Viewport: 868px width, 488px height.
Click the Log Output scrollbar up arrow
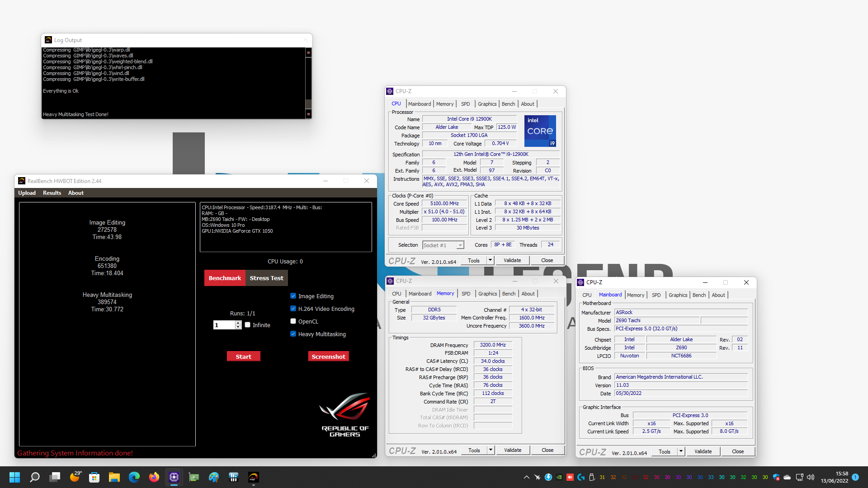309,52
